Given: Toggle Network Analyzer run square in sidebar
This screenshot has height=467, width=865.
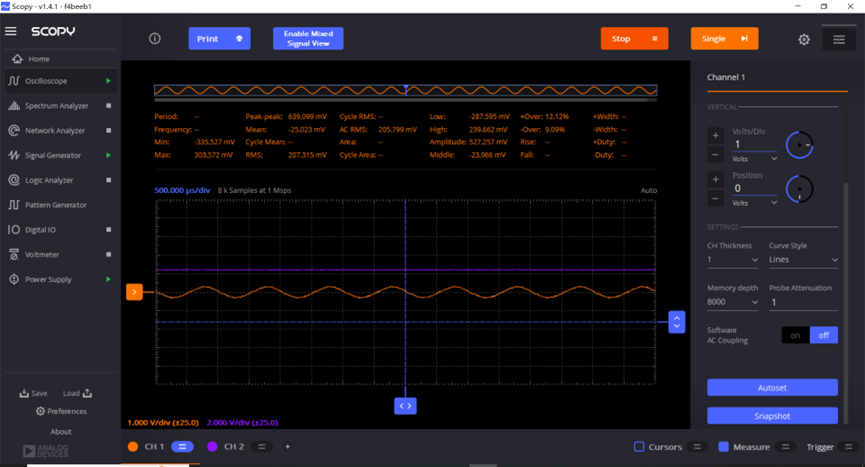Looking at the screenshot, I should coord(108,130).
